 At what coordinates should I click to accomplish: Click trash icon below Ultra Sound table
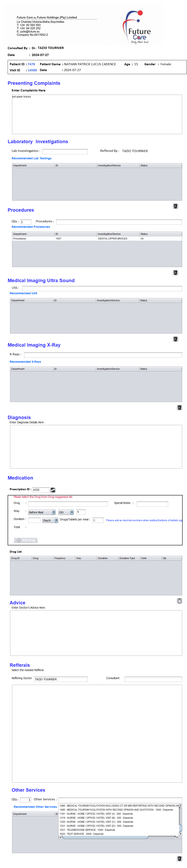175,339
